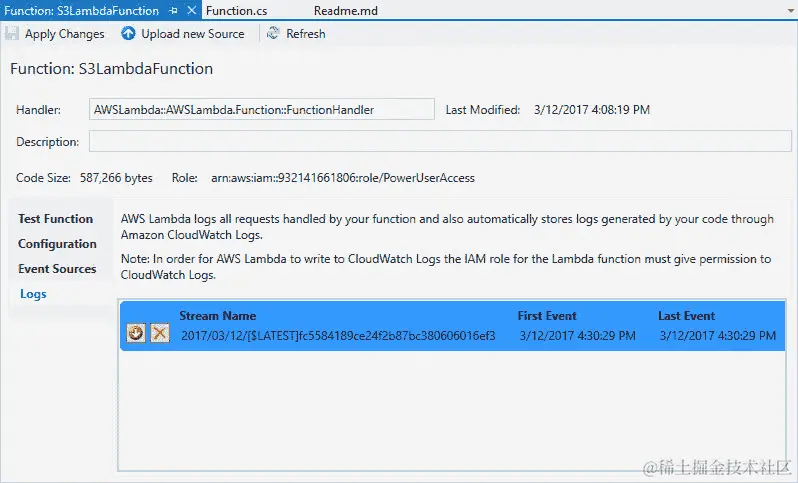Click the Stream Name column header
This screenshot has width=798, height=483.
coord(218,316)
